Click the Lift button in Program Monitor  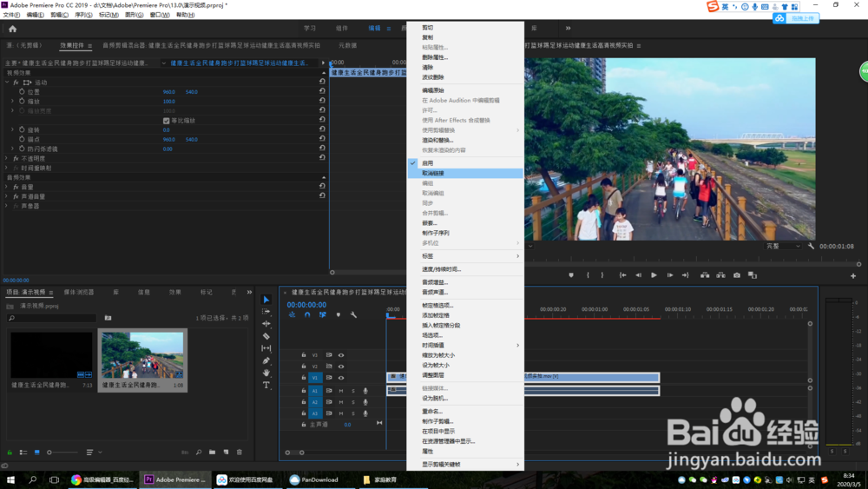click(x=705, y=274)
